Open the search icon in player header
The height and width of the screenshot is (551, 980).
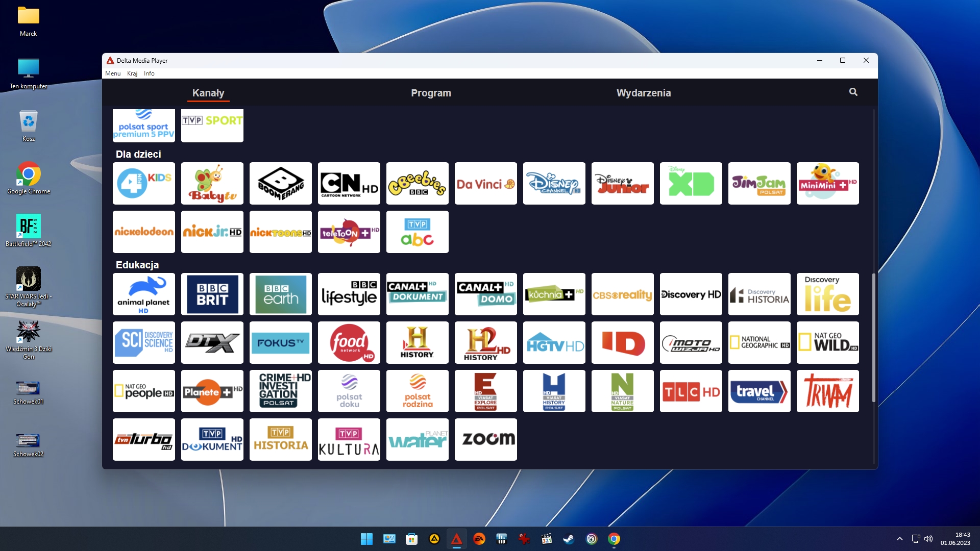[x=853, y=92]
